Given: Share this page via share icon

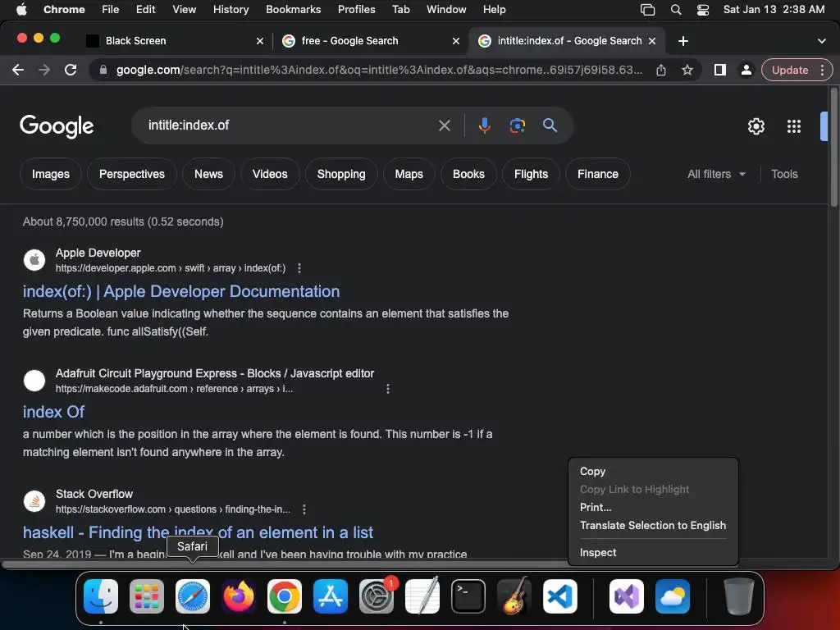Looking at the screenshot, I should click(661, 70).
